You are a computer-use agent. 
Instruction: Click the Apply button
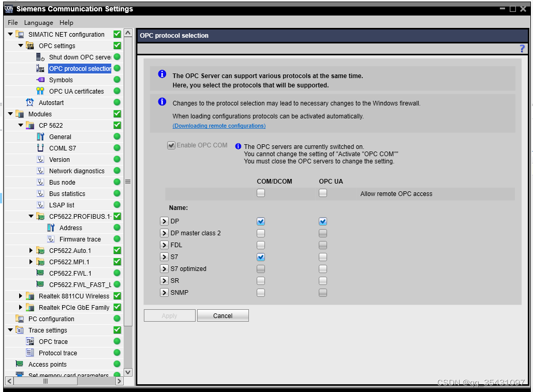(x=169, y=315)
